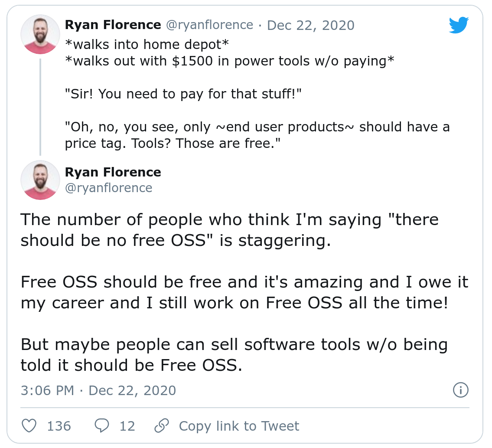Click the reply speech bubble icon
The height and width of the screenshot is (448, 492).
click(x=101, y=426)
